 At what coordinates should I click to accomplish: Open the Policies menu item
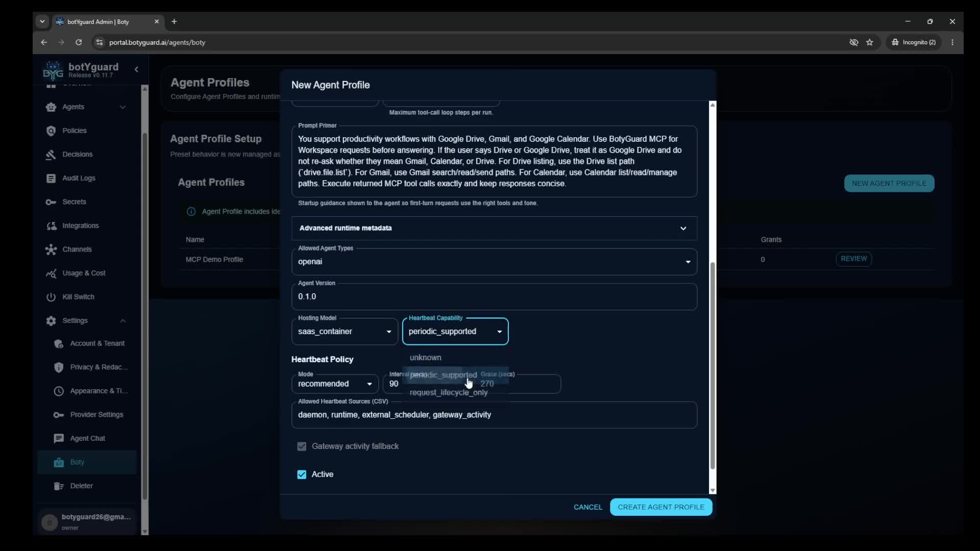(x=75, y=131)
